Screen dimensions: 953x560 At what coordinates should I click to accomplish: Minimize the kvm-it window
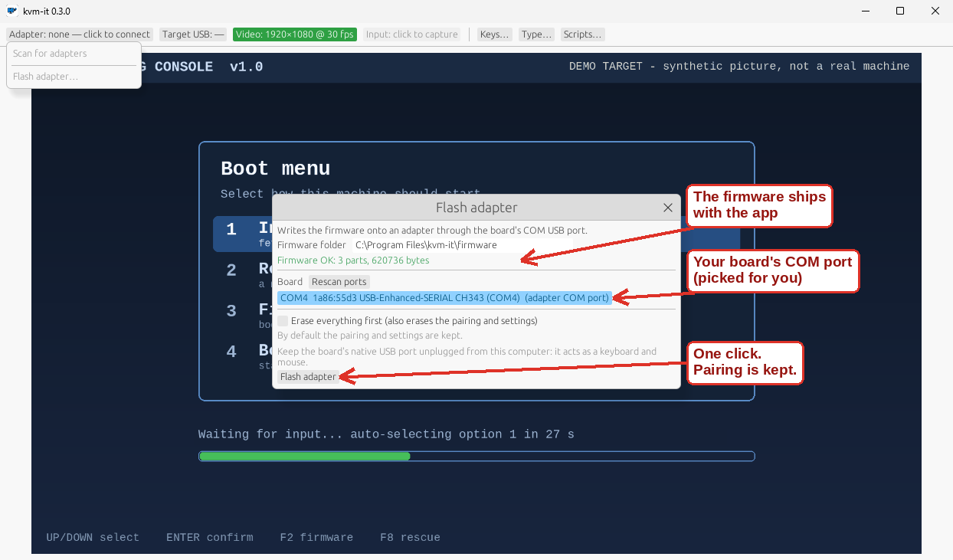[x=866, y=11]
